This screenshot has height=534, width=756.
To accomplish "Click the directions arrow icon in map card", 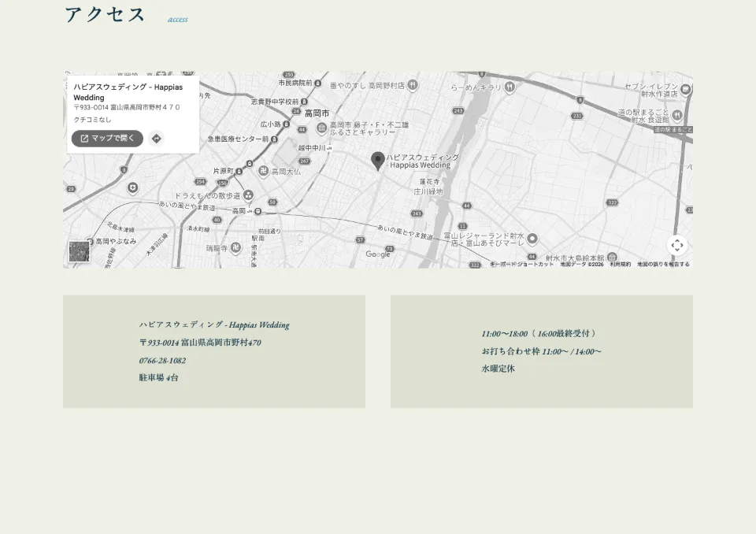I will tap(156, 139).
